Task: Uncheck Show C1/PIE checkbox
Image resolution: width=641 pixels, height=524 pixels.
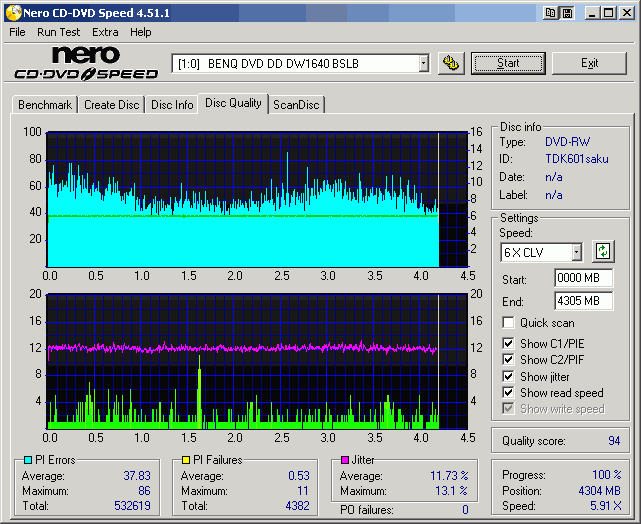Action: point(509,344)
